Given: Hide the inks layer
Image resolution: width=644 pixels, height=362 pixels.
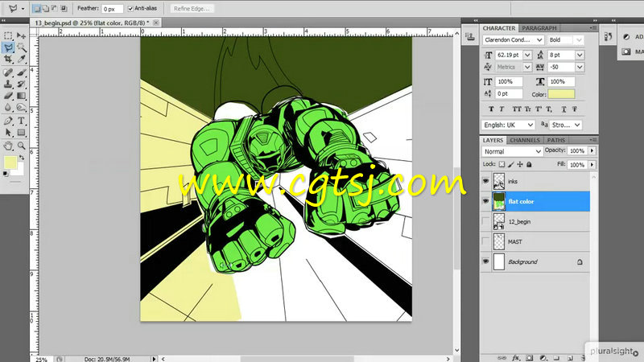Looking at the screenshot, I should pyautogui.click(x=486, y=181).
